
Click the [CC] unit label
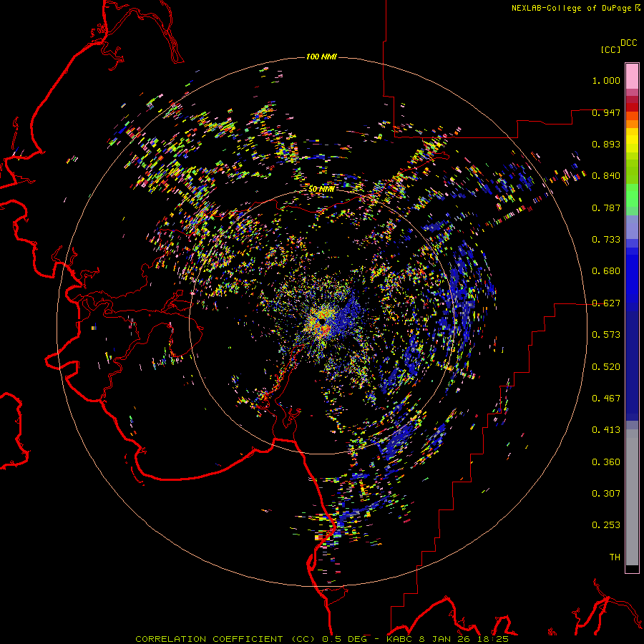(610, 49)
